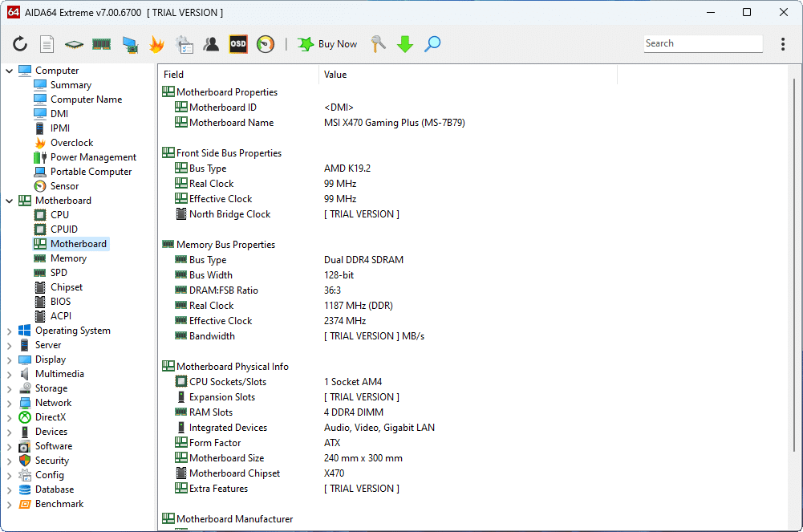The image size is (803, 532).
Task: Click the Buy Now button
Action: point(326,44)
